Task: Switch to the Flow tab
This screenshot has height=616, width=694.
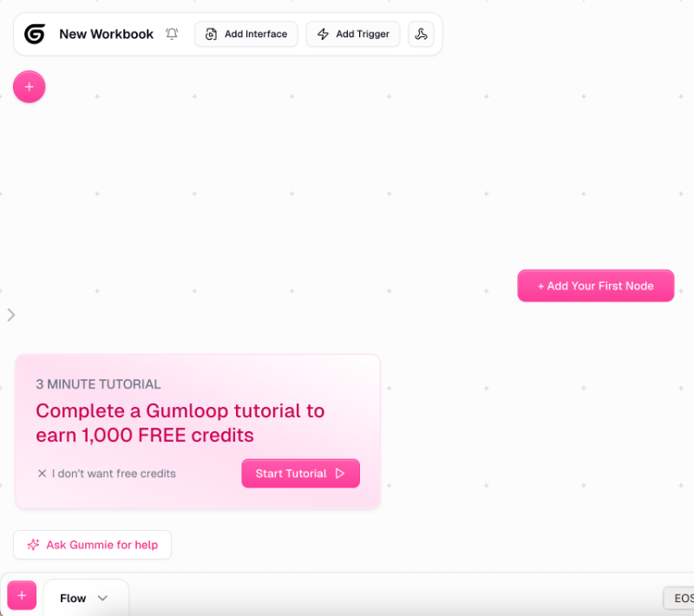Action: [73, 598]
